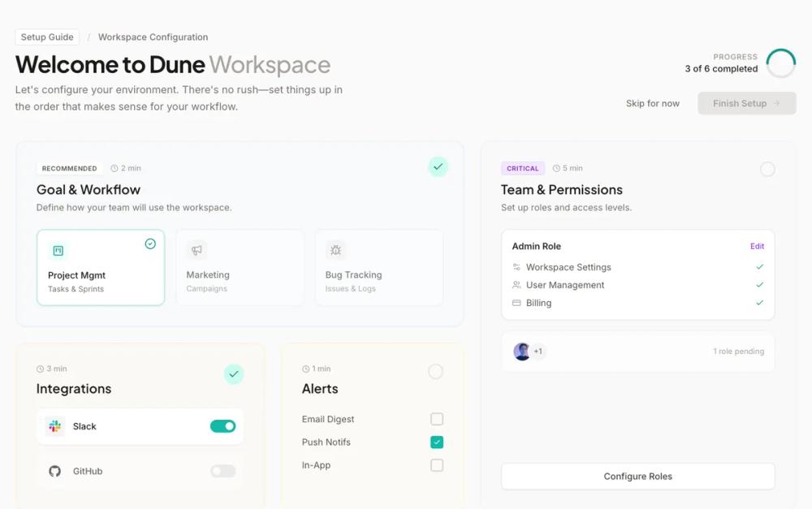
Task: Click the Slack logo icon
Action: [54, 426]
